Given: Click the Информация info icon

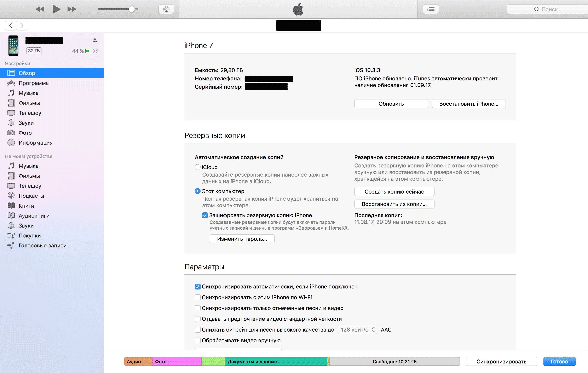Looking at the screenshot, I should point(11,143).
